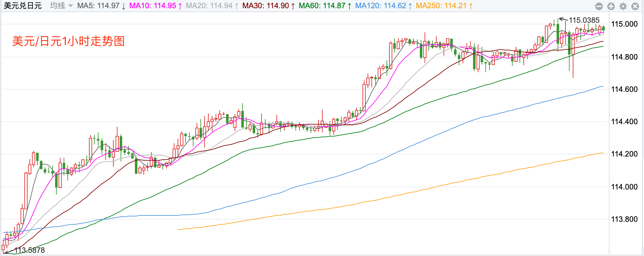Click the 美元兑日元 pair title
Image resolution: width=644 pixels, height=256 pixels.
22,6
